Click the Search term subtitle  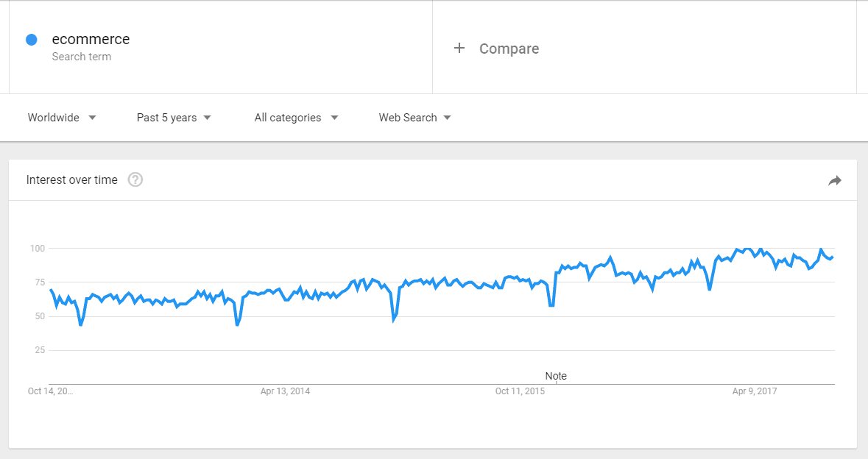(82, 57)
